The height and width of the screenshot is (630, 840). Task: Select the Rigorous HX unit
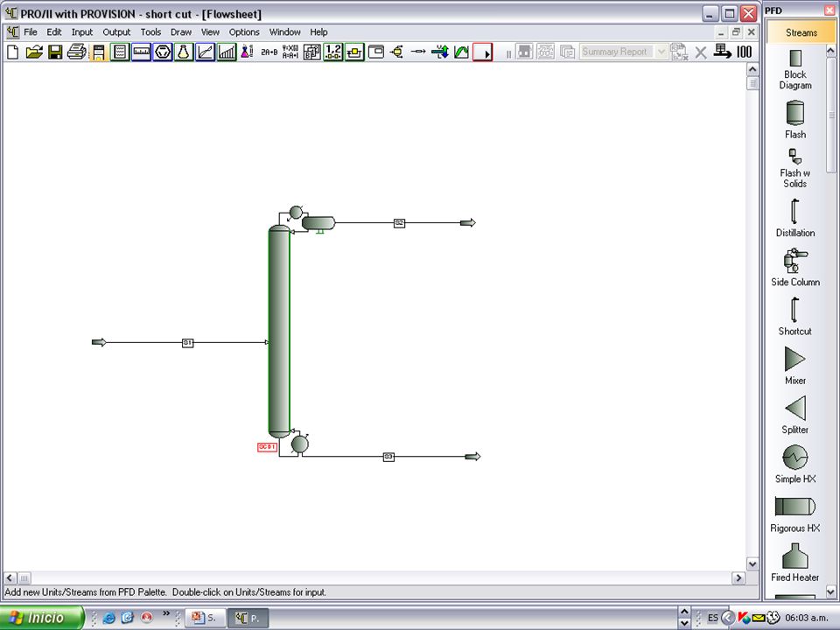point(795,514)
